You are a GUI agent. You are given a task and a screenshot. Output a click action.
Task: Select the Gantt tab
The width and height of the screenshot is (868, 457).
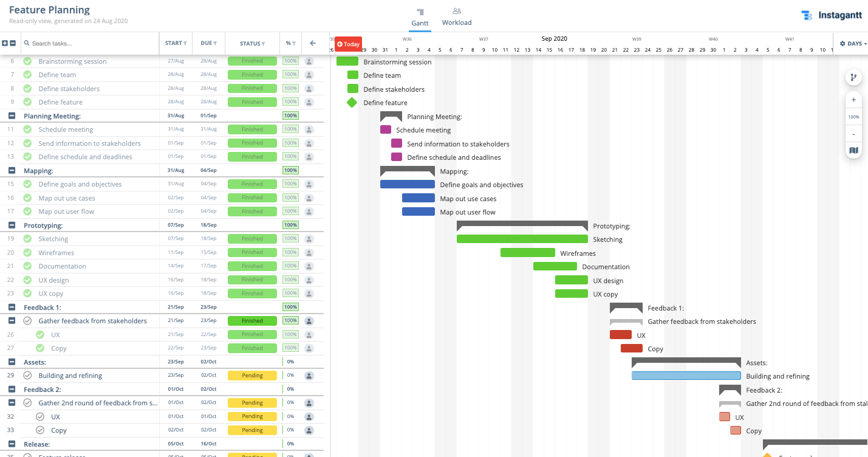pos(420,16)
